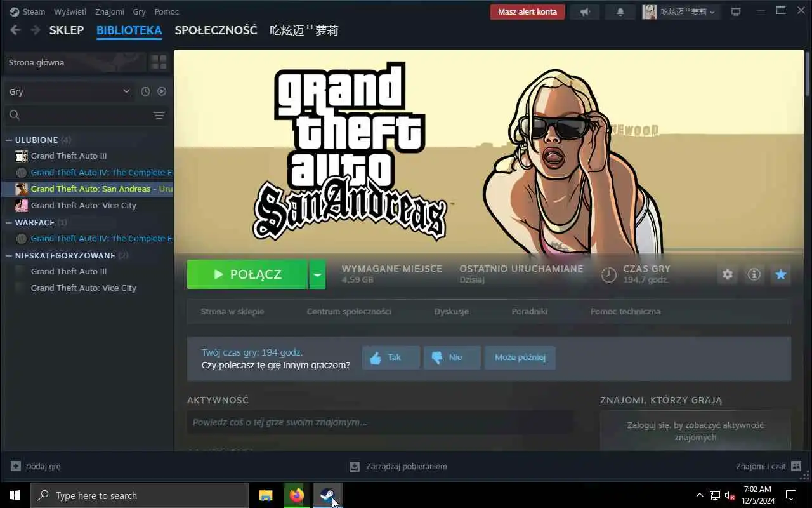Go to the SKLEP tab
812x508 pixels.
coord(67,30)
